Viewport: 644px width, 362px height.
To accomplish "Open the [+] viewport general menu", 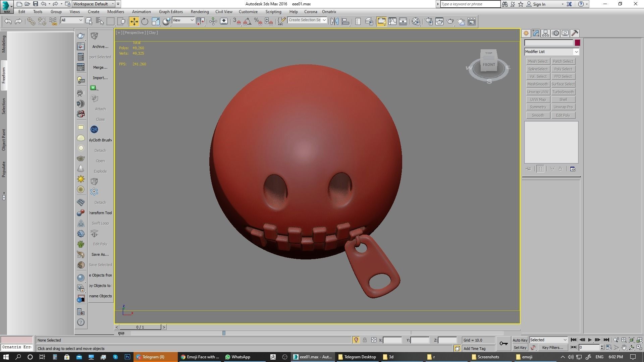I will click(x=119, y=33).
